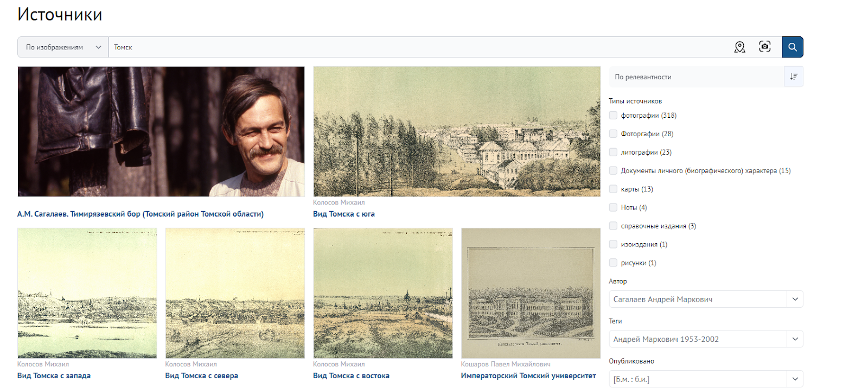Open the image camera search icon
Image resolution: width=868 pixels, height=388 pixels.
[x=765, y=47]
